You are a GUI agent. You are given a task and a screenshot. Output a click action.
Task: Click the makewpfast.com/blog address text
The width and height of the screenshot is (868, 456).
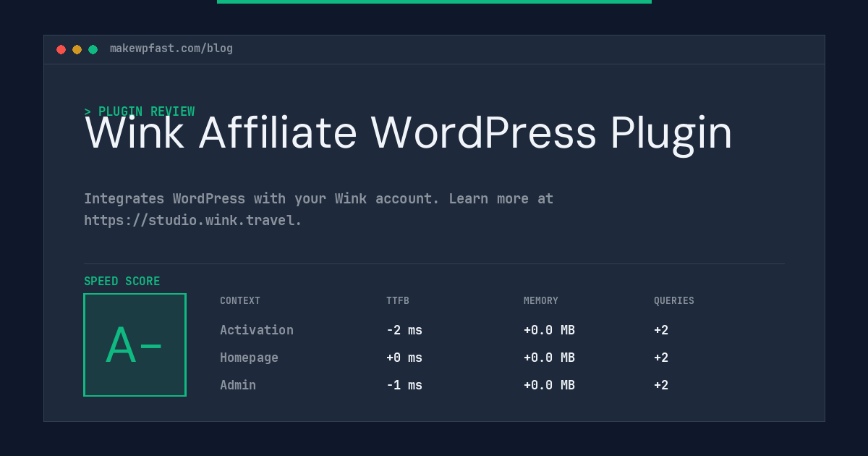click(171, 48)
